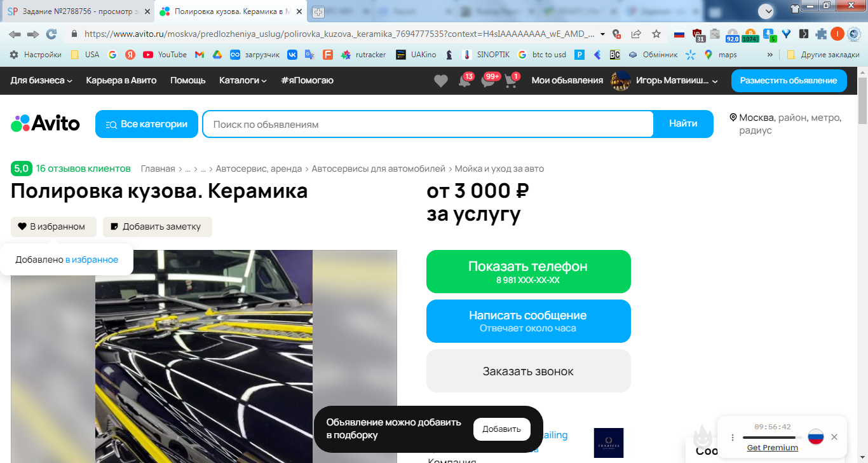This screenshot has height=463, width=868.
Task: Focus the Поиск по объявлениям search field
Action: [x=428, y=124]
